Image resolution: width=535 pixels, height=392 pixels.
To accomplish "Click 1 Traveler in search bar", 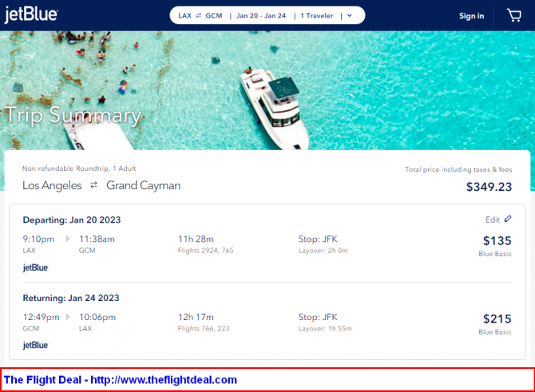I will coord(317,16).
